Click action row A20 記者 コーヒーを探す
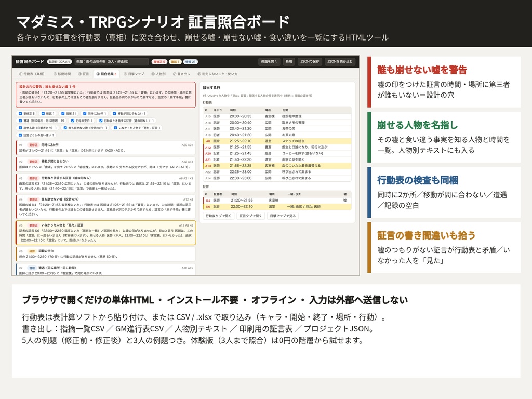 tap(277, 153)
